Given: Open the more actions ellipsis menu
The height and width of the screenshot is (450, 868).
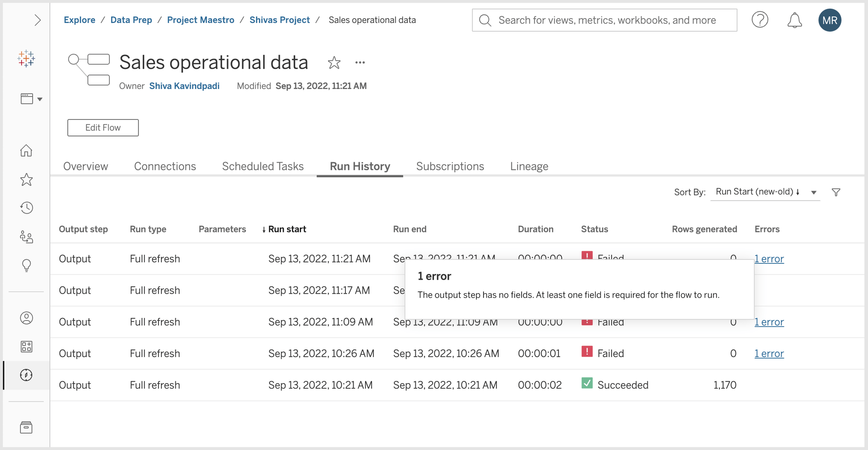Looking at the screenshot, I should 360,63.
